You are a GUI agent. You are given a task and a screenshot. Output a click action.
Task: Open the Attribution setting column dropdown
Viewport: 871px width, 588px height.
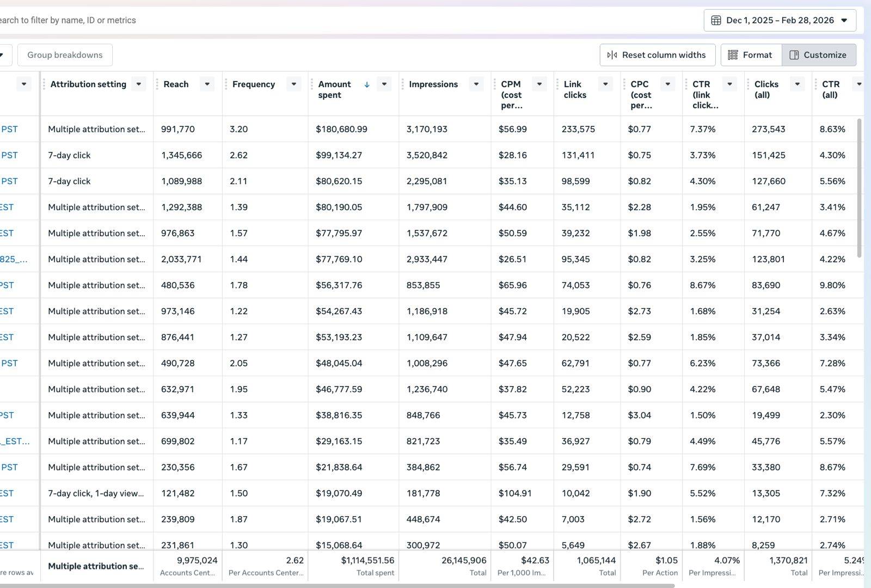click(139, 84)
